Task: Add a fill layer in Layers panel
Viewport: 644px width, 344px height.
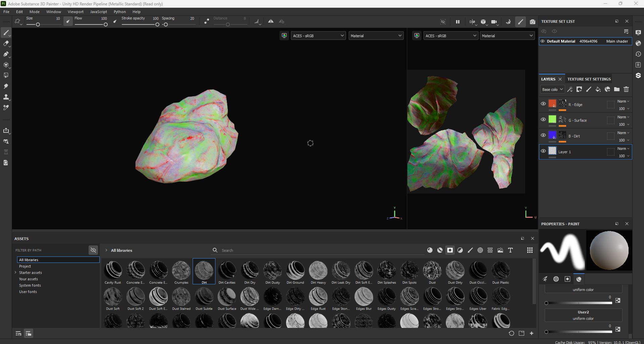Action: point(598,89)
